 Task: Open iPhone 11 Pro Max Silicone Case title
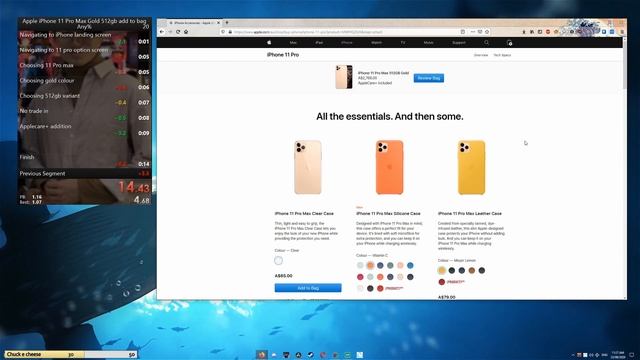(x=388, y=213)
